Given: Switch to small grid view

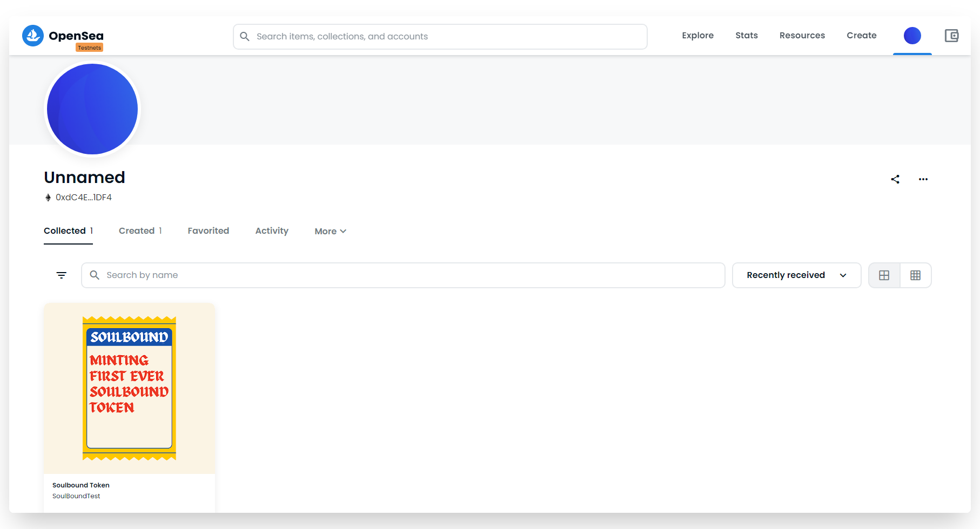Looking at the screenshot, I should 915,275.
